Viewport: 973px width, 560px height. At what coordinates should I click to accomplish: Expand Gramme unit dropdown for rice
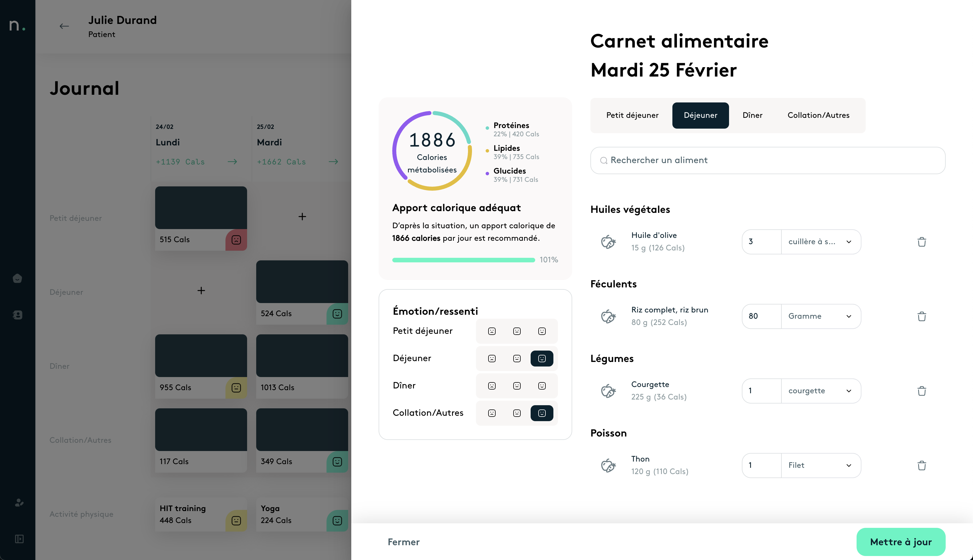point(821,316)
